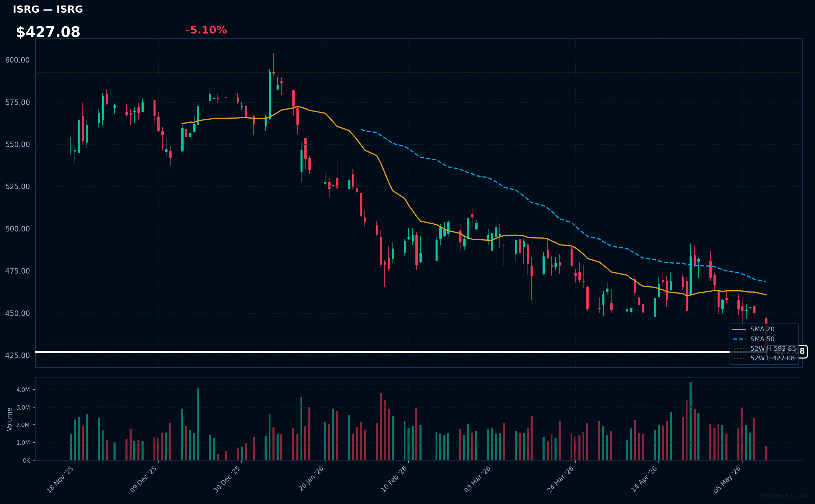The height and width of the screenshot is (504, 815).
Task: Click the candle with the highest wick above 600
Action: pos(273,64)
